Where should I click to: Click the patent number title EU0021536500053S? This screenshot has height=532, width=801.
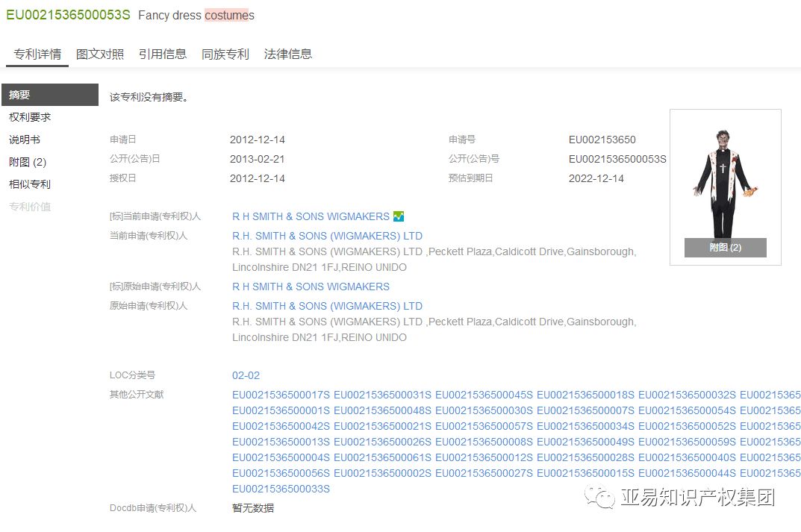pyautogui.click(x=68, y=15)
